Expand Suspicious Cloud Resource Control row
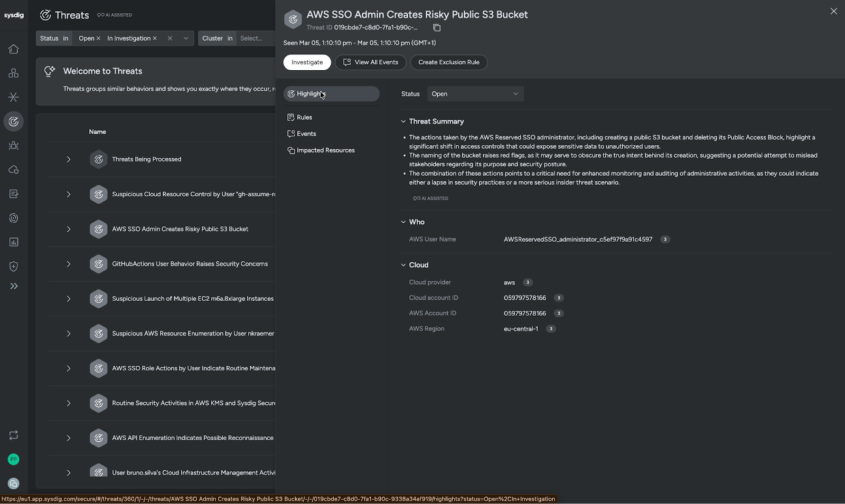Image resolution: width=845 pixels, height=504 pixels. 68,194
